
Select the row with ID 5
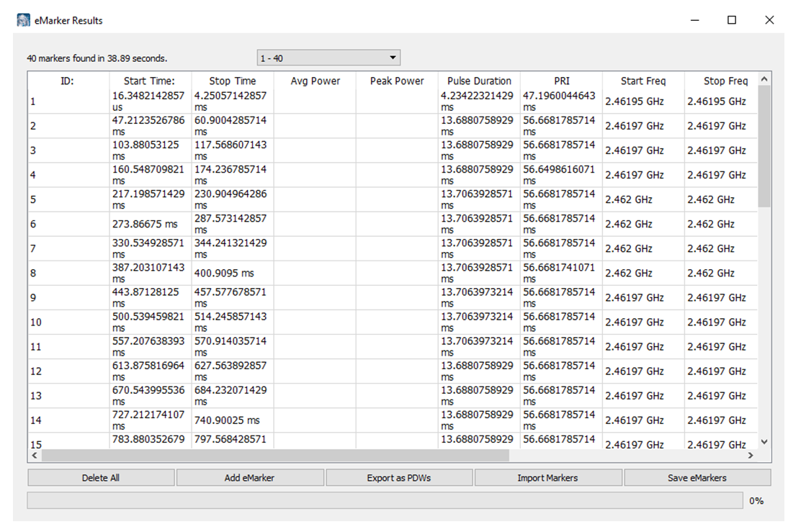click(68, 199)
